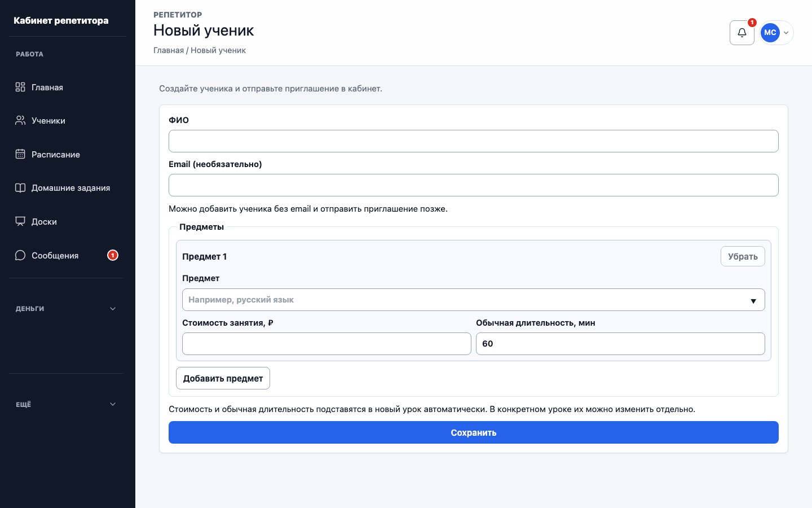The height and width of the screenshot is (508, 812).
Task: Expand the ДЕНЬГИ sidebar section
Action: pos(67,309)
